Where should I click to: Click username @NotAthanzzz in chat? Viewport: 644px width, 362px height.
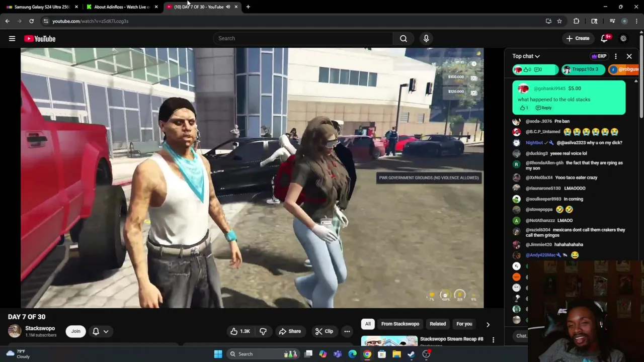540,220
